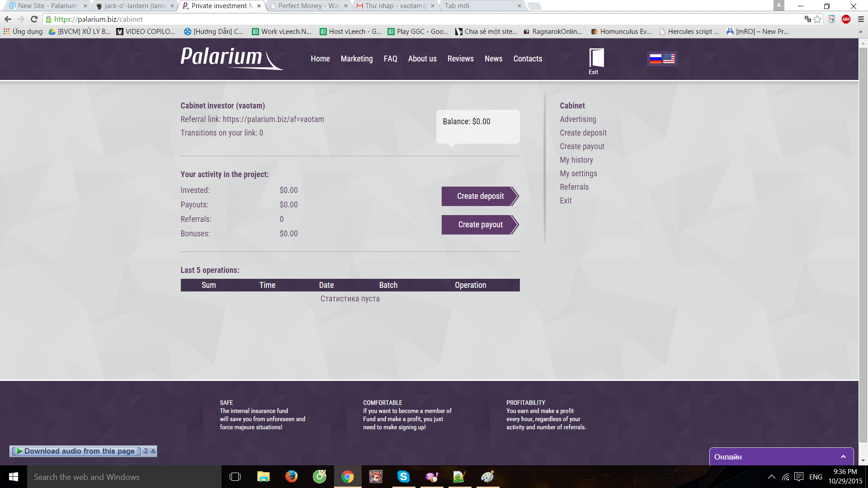
Task: Switch language using the Russian flag
Action: (x=656, y=59)
